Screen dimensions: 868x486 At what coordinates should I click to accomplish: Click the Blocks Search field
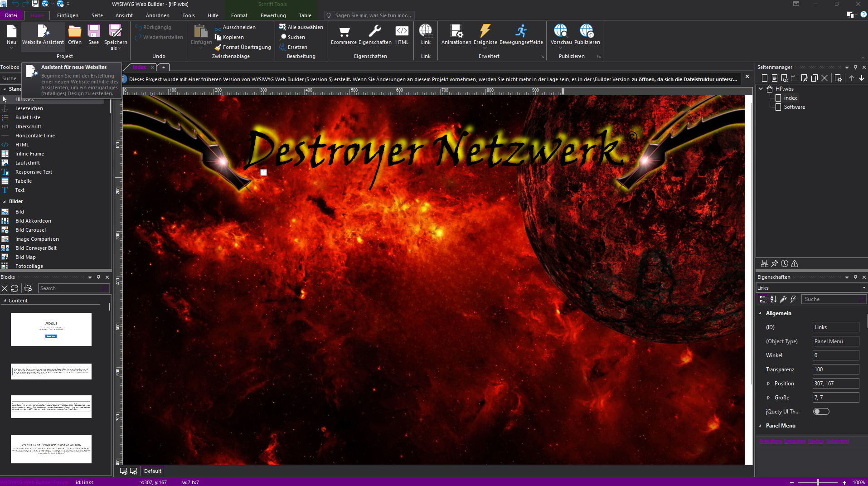click(74, 288)
